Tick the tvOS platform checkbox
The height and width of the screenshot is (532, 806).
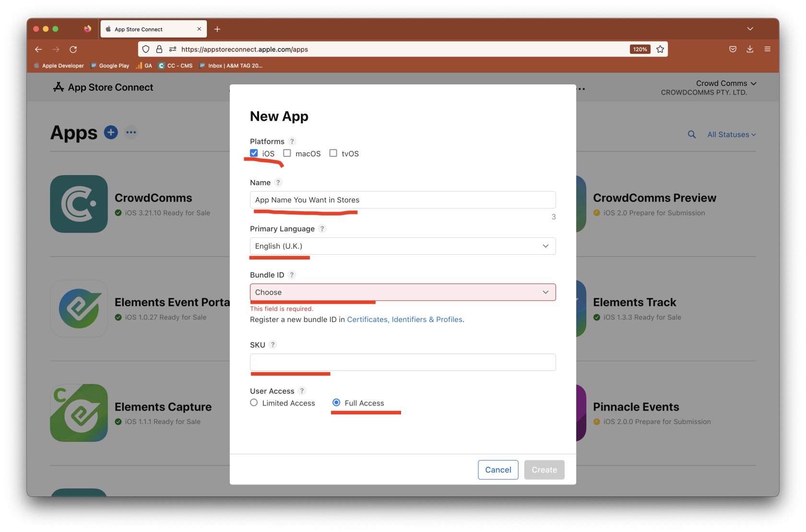point(333,154)
